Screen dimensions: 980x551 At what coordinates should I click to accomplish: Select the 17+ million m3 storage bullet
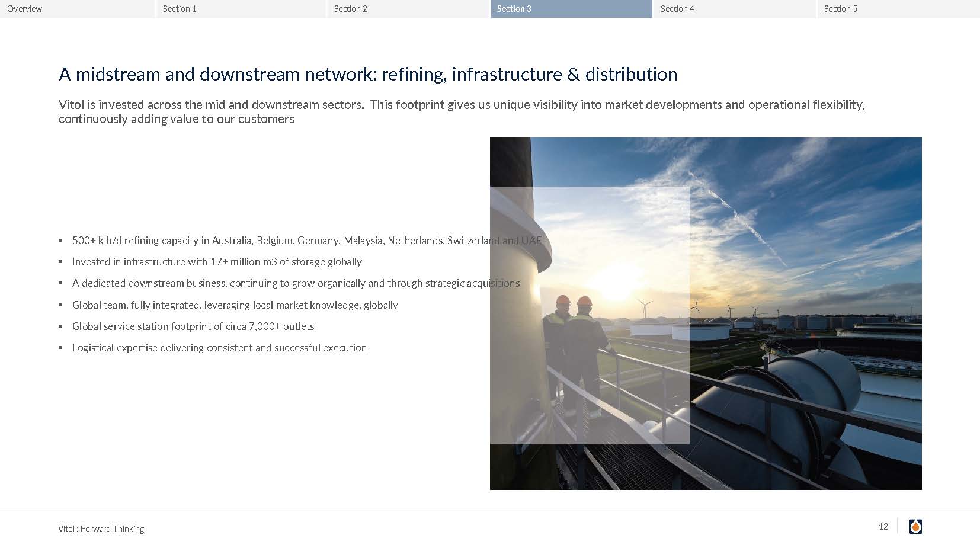[217, 262]
